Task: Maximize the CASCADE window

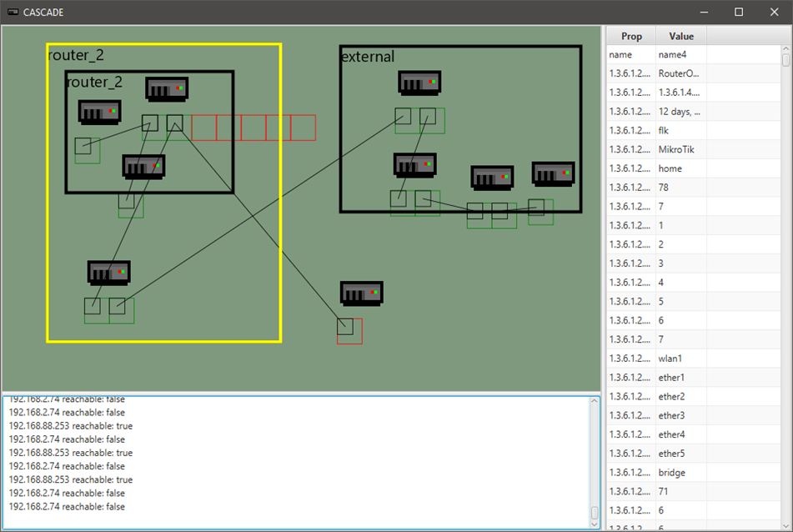Action: tap(739, 13)
